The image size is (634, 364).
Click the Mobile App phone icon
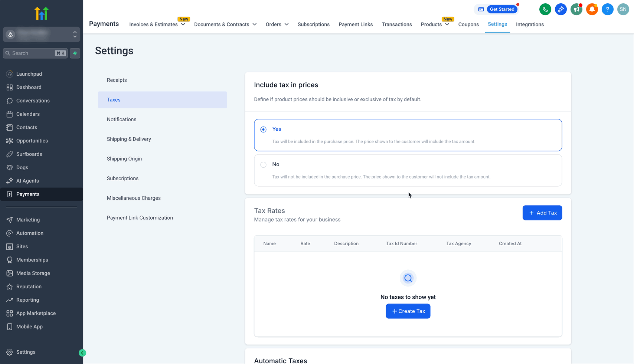click(x=10, y=327)
